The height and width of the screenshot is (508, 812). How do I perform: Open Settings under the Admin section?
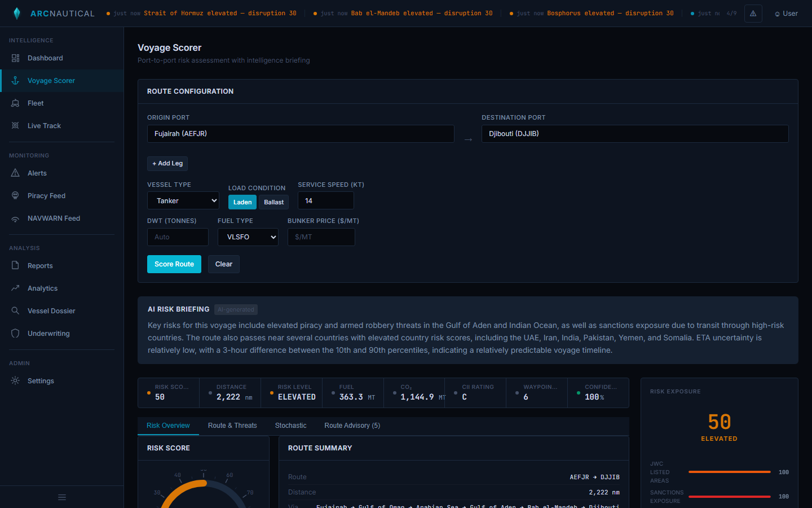(41, 380)
